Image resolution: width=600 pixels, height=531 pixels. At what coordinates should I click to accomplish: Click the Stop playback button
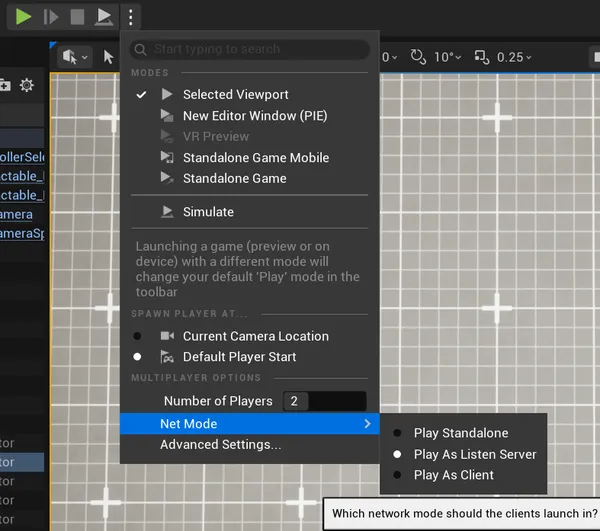point(77,17)
